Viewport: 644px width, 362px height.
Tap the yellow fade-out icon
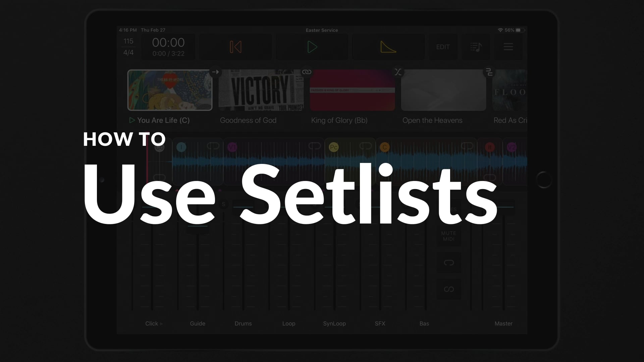pos(388,47)
